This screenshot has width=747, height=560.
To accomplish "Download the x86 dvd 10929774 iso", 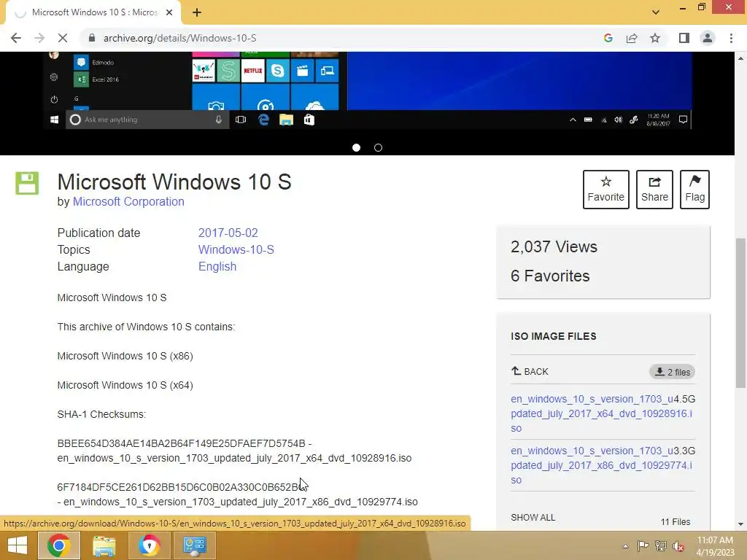I will (603, 465).
